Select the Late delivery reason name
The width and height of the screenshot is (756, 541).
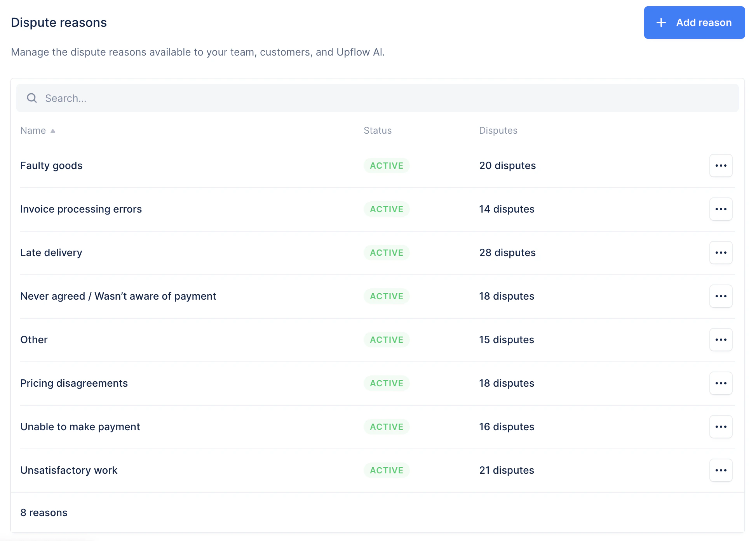(x=51, y=253)
